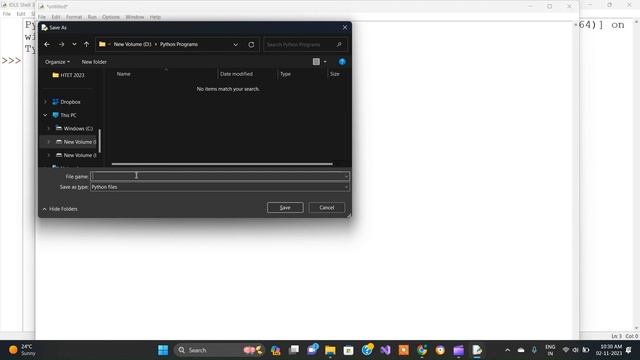Open the IDLE Python taskbar icon
Viewport: 640px width, 360px height.
pos(477,350)
